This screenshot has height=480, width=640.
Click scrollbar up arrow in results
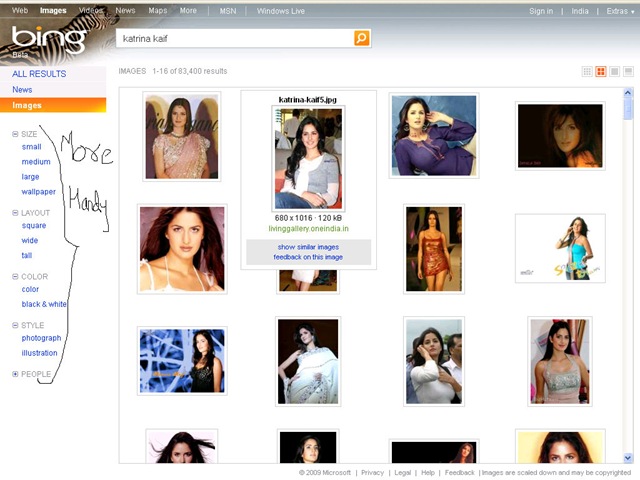pos(628,93)
